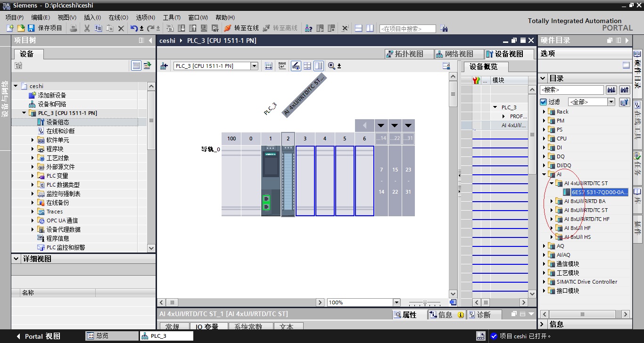The image size is (644, 343).
Task: Click the zoom magnifier icon in device view
Action: (x=331, y=66)
